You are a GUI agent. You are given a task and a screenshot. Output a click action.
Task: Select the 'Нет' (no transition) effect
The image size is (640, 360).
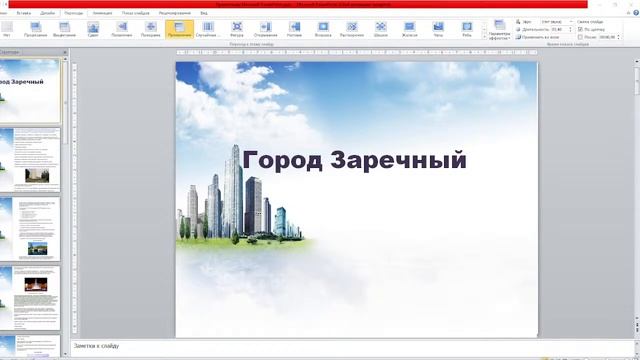point(7,29)
